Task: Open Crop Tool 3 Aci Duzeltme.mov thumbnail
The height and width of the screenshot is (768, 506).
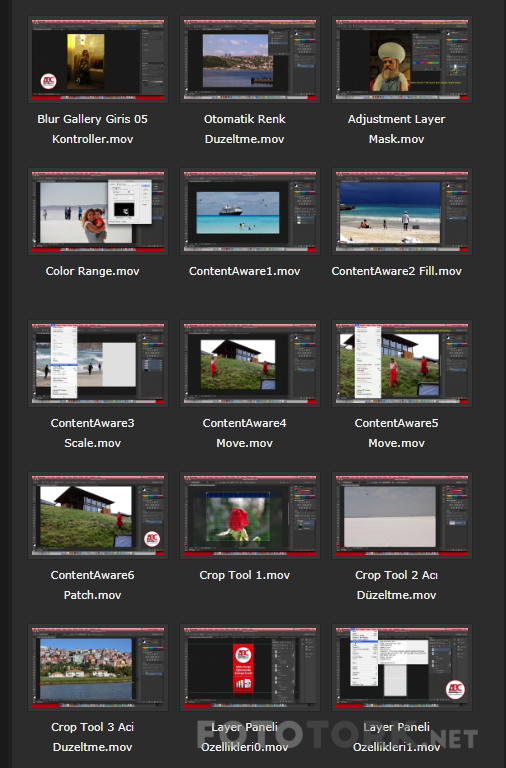Action: pyautogui.click(x=98, y=667)
